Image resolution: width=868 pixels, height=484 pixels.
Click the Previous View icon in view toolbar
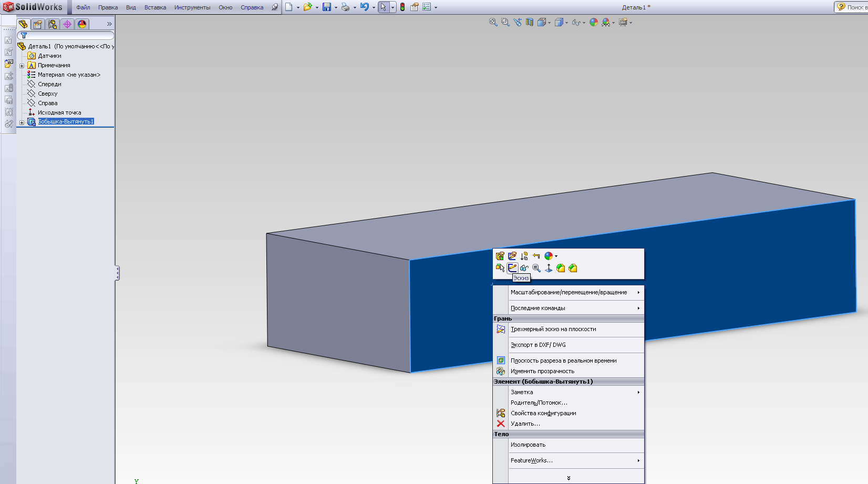[518, 23]
